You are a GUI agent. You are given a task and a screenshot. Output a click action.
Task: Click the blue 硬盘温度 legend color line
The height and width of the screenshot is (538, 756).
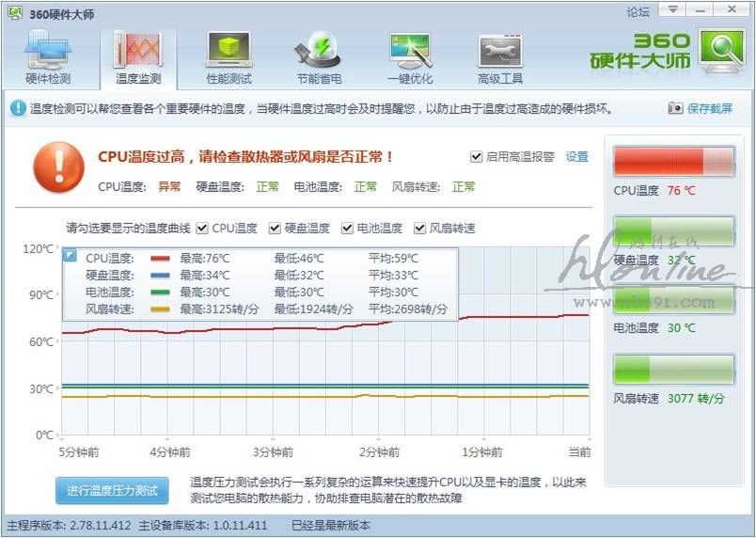[x=160, y=276]
